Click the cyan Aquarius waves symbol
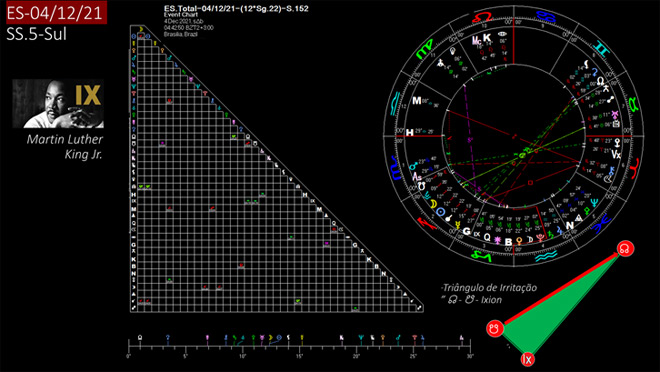The height and width of the screenshot is (372, 660). click(546, 255)
